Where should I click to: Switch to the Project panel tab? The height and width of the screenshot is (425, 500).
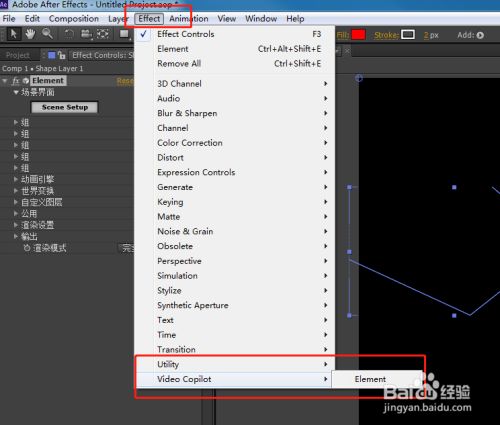18,55
